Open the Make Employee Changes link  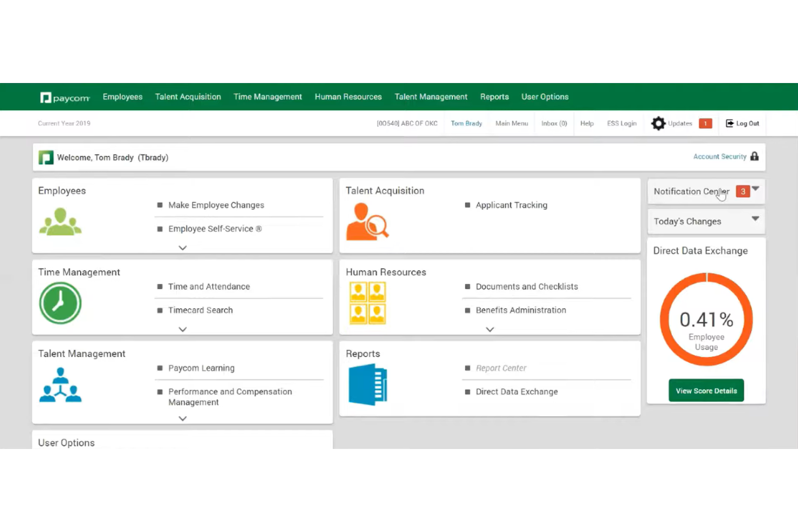click(216, 205)
